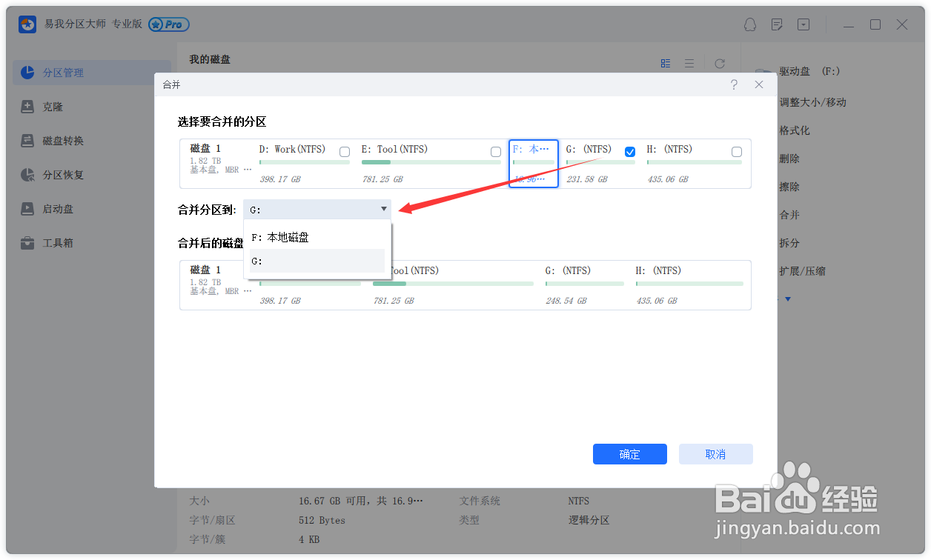Click Wipe (擦除) in right panel
The image size is (931, 560).
[789, 187]
